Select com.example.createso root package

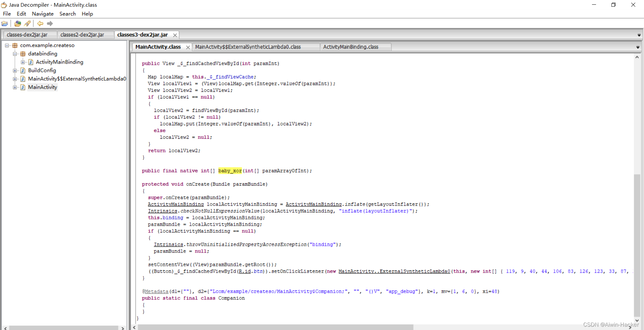pos(47,45)
